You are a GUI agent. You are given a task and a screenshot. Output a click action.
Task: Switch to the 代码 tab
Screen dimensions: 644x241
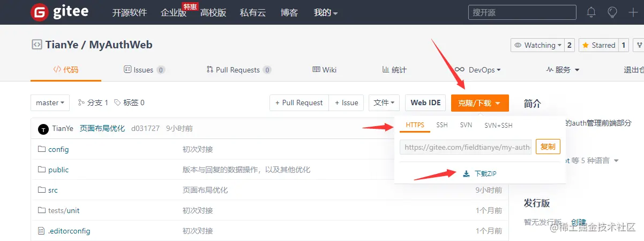click(x=66, y=70)
